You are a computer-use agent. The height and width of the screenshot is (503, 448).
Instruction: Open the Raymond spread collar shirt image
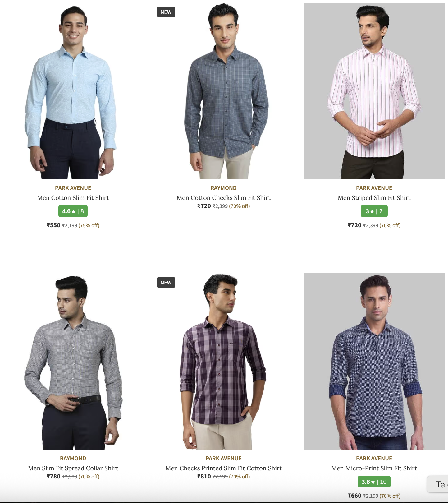point(73,362)
